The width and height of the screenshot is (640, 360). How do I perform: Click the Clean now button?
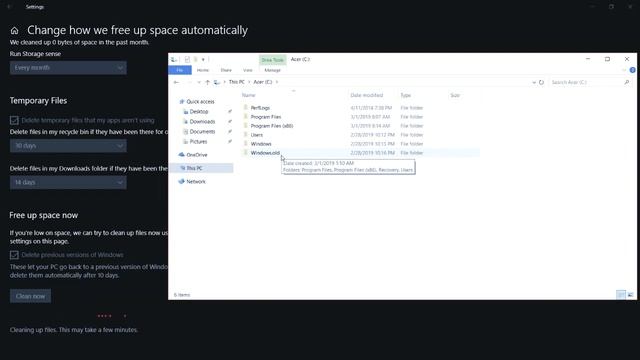[x=31, y=296]
